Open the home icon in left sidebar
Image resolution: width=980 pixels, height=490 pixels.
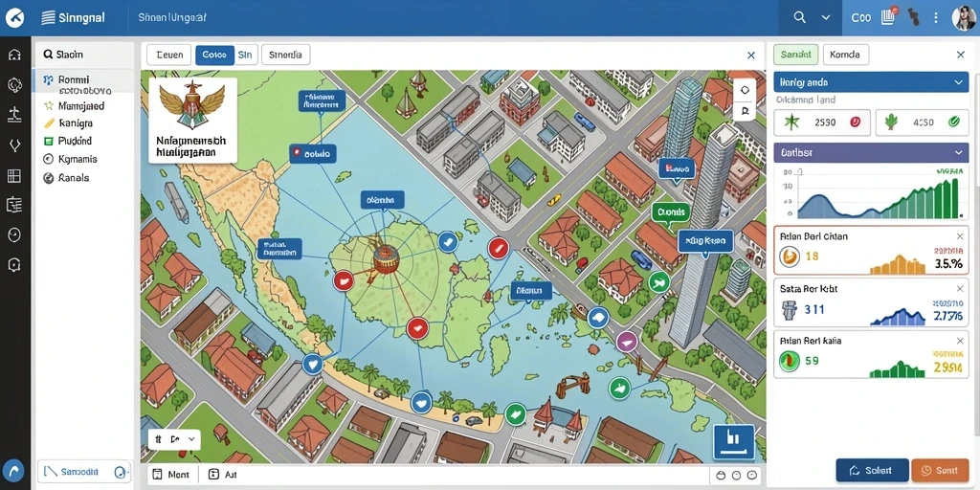(14, 55)
